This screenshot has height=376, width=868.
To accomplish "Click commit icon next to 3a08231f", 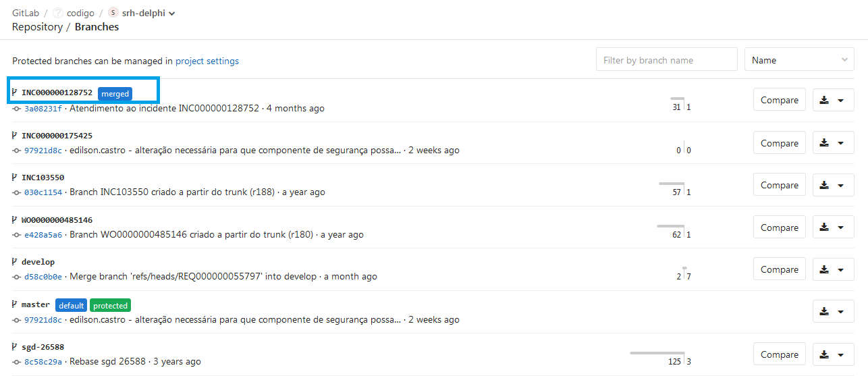I will coord(17,109).
